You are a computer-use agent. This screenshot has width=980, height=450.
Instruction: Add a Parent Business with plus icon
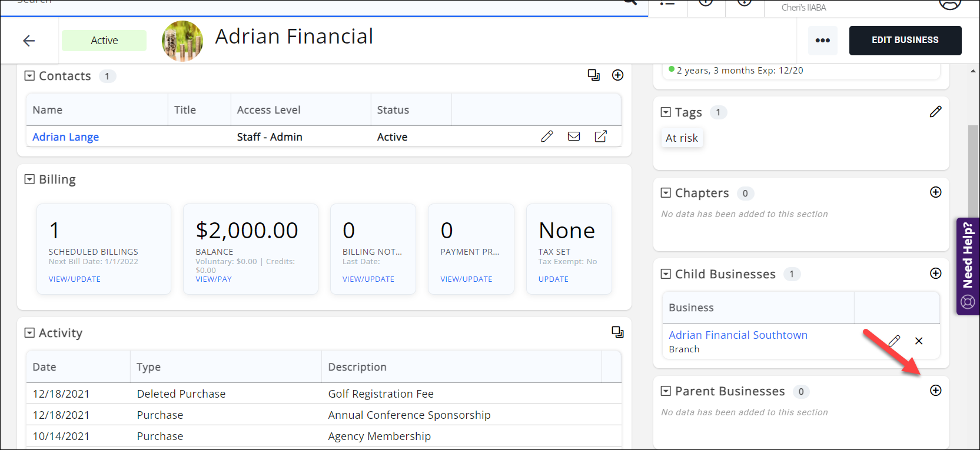[935, 391]
